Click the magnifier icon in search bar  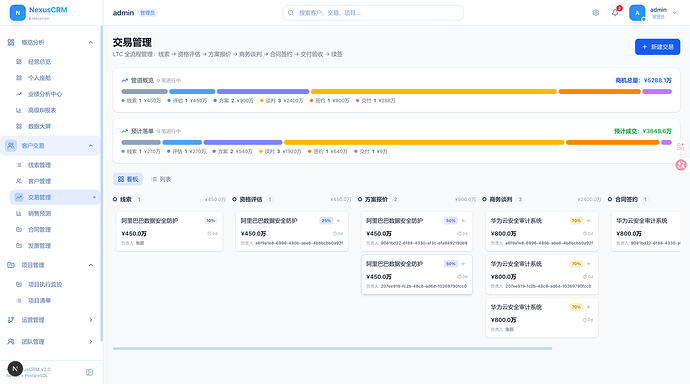click(290, 13)
